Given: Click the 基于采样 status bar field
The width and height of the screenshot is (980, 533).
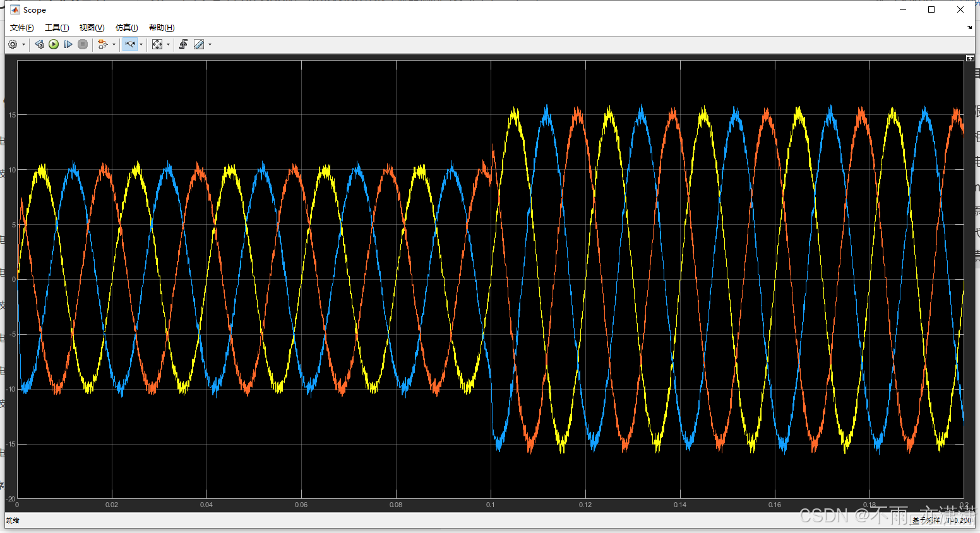Looking at the screenshot, I should click(x=924, y=520).
